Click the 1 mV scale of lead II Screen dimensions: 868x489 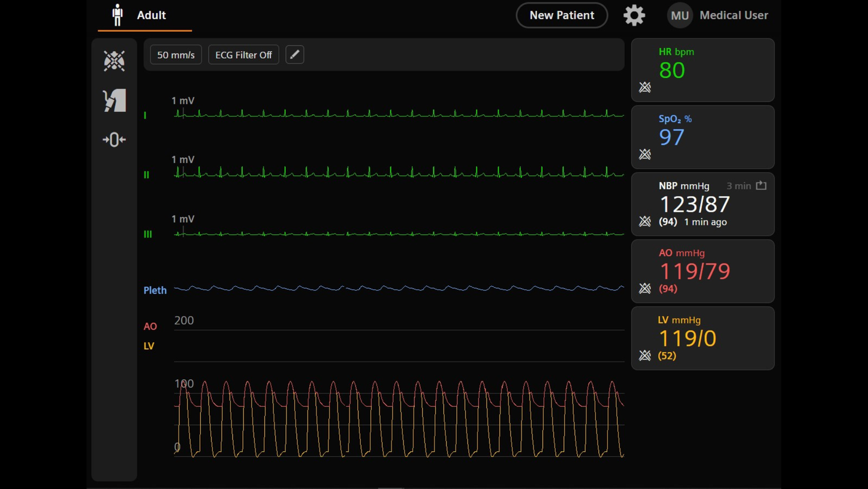pyautogui.click(x=183, y=160)
